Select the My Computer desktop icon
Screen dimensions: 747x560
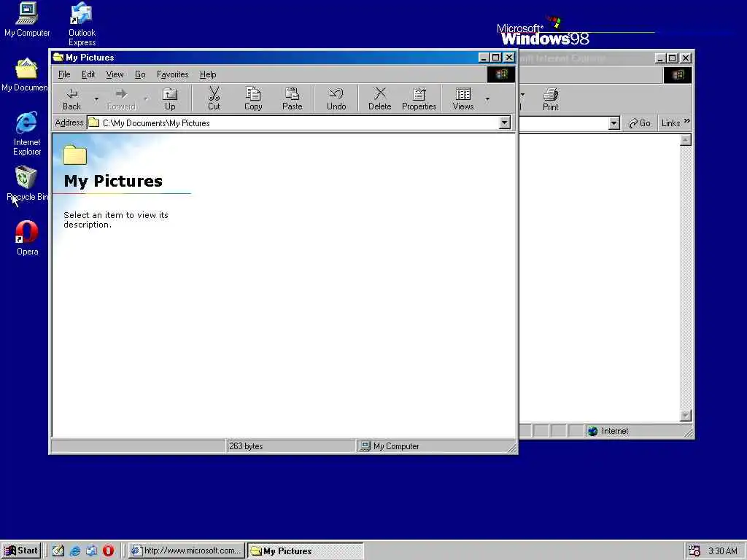tap(27, 20)
